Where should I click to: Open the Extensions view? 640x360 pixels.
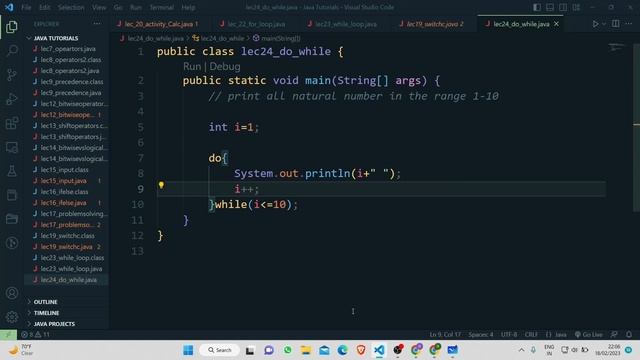[x=12, y=123]
